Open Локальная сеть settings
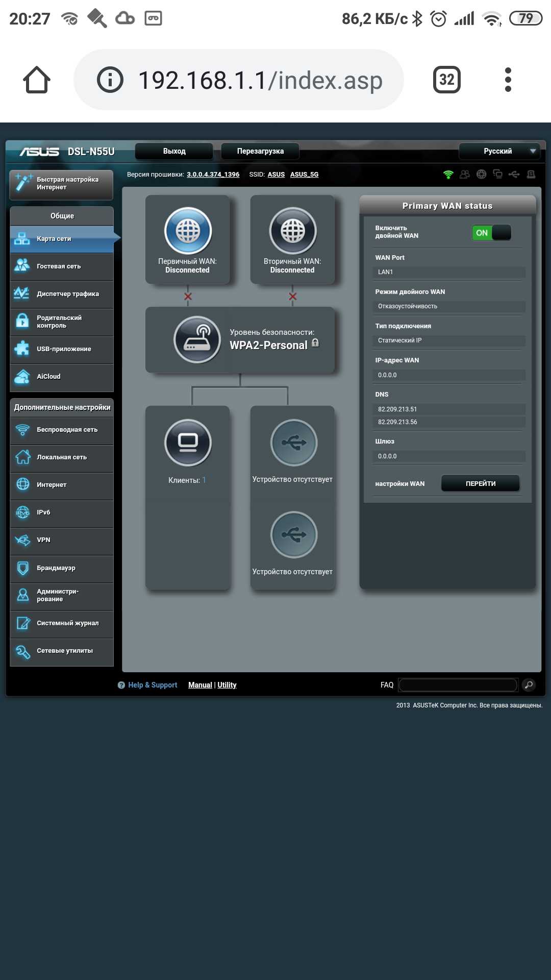This screenshot has height=980, width=551. tap(62, 457)
